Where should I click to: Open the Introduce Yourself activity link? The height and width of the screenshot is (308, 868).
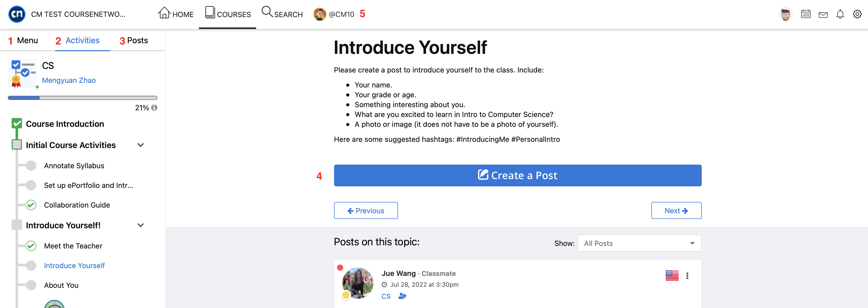pos(74,266)
